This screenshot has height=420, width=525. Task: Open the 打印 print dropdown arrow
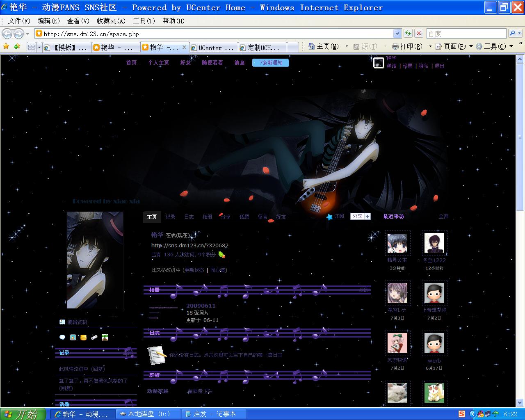pyautogui.click(x=430, y=46)
